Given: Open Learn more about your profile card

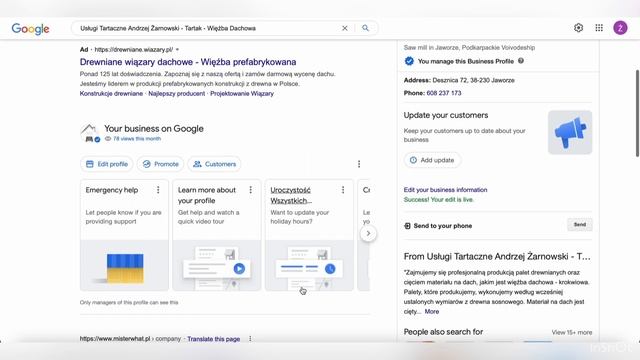Looking at the screenshot, I should [216, 235].
